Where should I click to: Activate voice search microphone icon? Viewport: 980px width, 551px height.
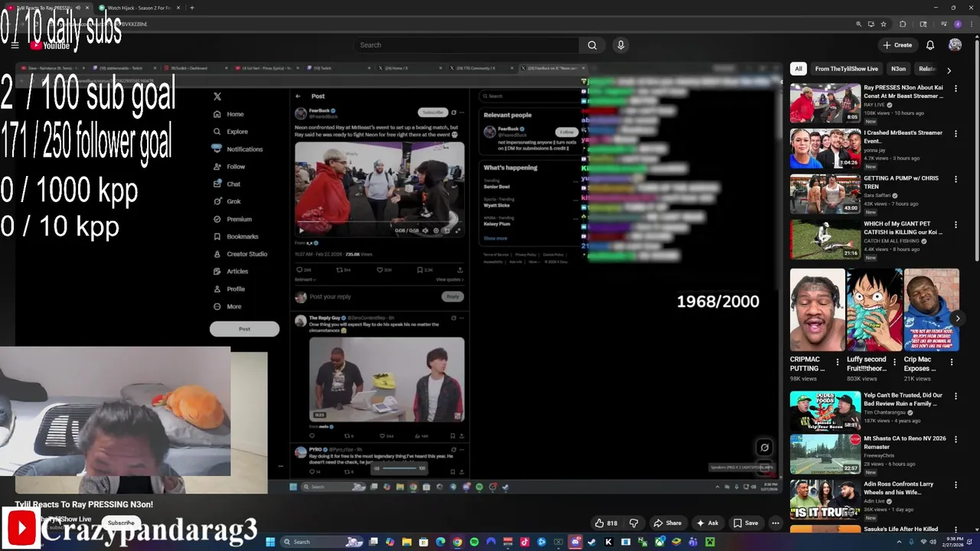coord(621,45)
